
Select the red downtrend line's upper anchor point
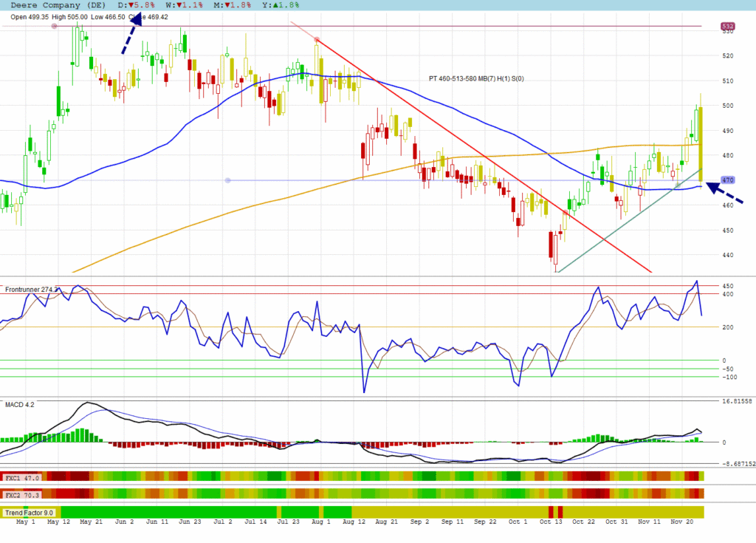click(317, 39)
